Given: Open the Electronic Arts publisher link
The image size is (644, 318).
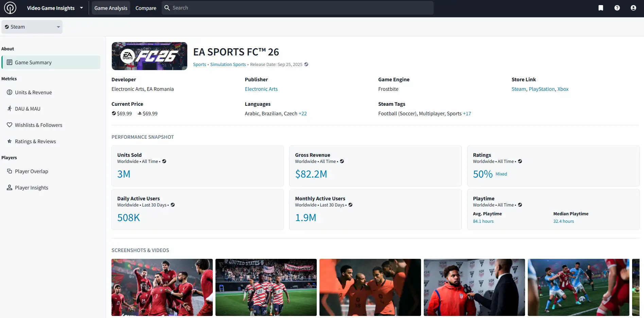Looking at the screenshot, I should coord(261,89).
